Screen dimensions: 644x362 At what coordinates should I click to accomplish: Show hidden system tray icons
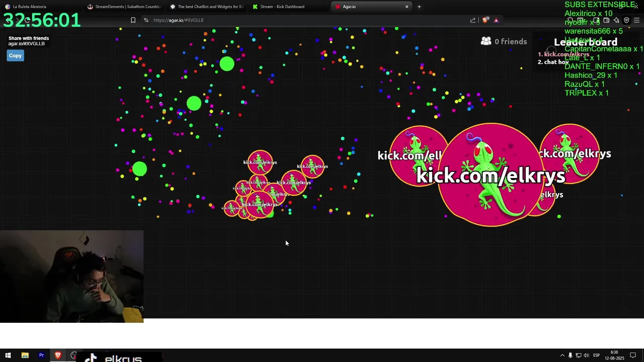(x=562, y=355)
